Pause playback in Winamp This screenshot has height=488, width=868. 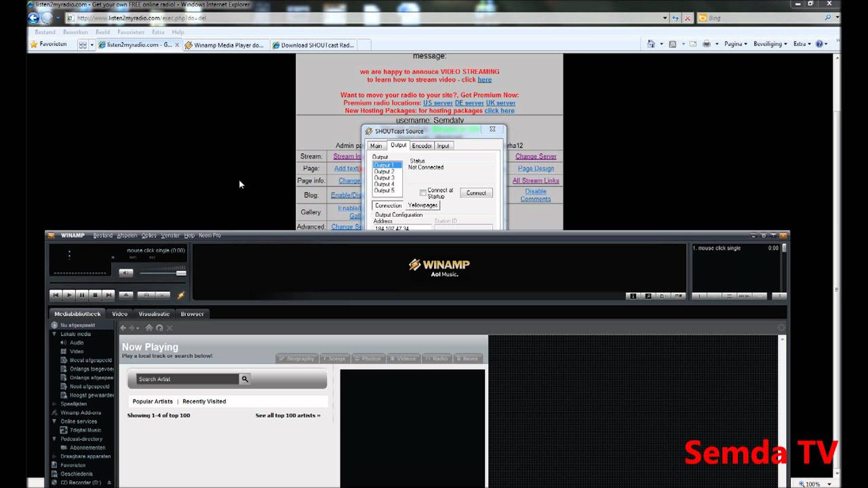click(x=82, y=295)
